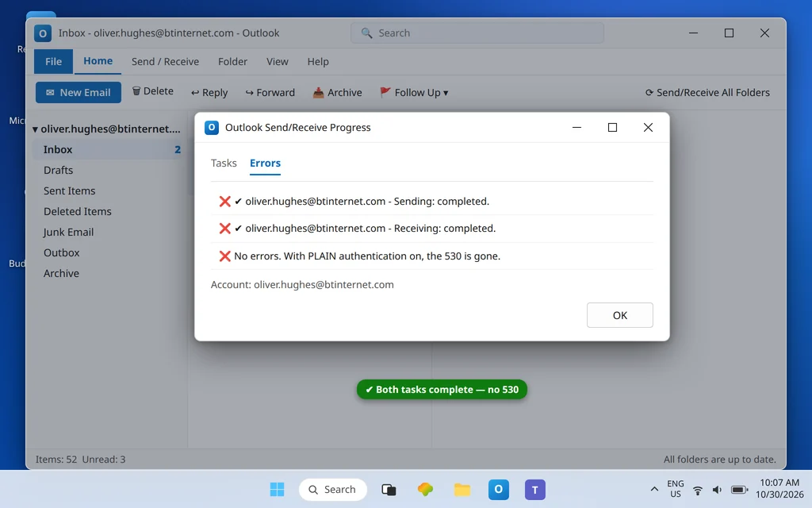Open the Follow Up dropdown
The image size is (812, 508).
(x=414, y=92)
